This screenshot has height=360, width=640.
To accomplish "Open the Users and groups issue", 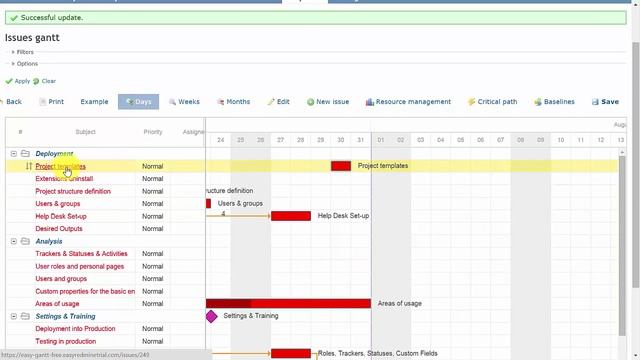I will click(x=61, y=279).
